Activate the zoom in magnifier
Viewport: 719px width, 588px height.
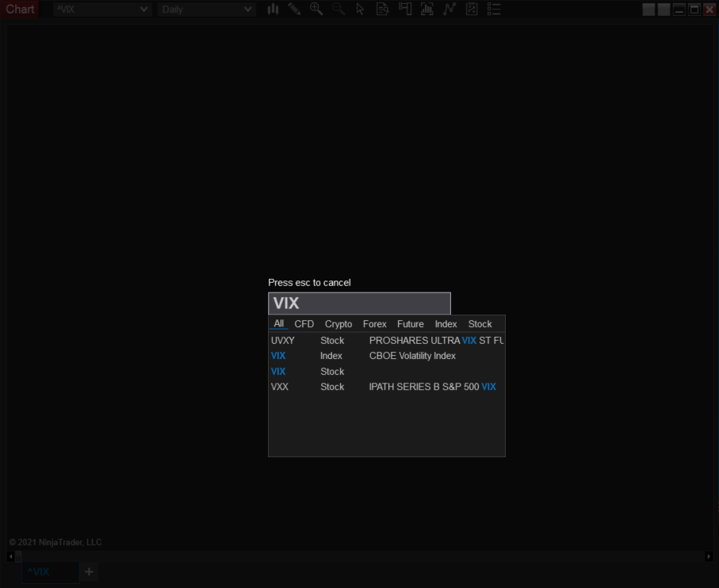[316, 10]
